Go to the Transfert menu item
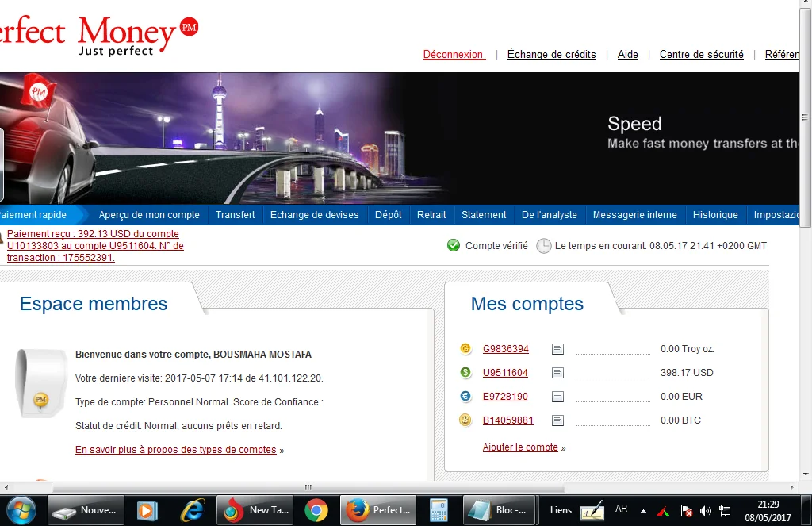 (235, 215)
